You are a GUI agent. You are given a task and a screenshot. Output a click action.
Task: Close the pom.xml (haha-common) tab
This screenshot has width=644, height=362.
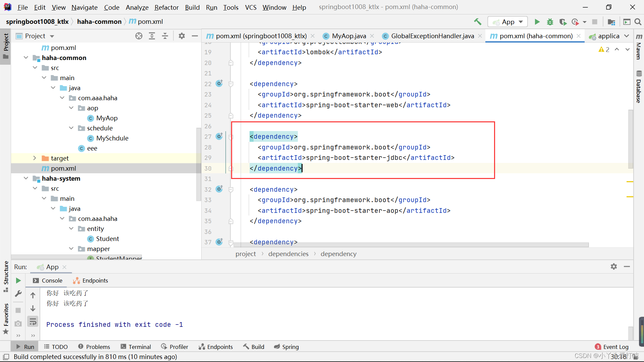click(x=579, y=36)
